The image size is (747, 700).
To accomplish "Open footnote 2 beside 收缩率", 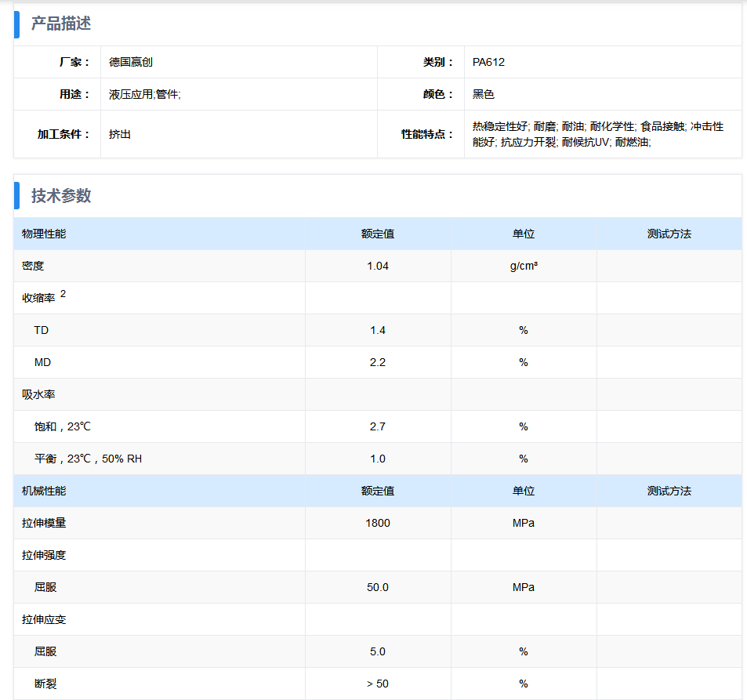I will pyautogui.click(x=63, y=294).
